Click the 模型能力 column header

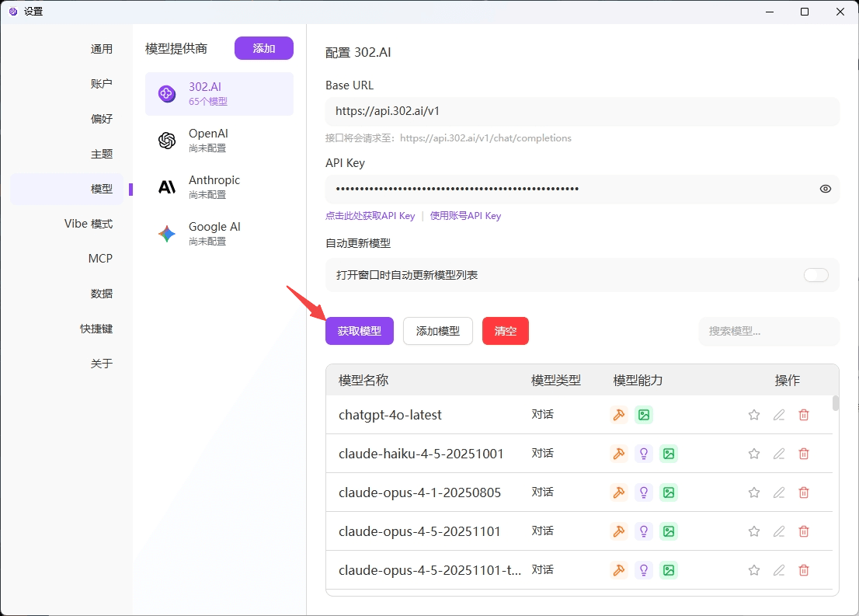tap(638, 381)
